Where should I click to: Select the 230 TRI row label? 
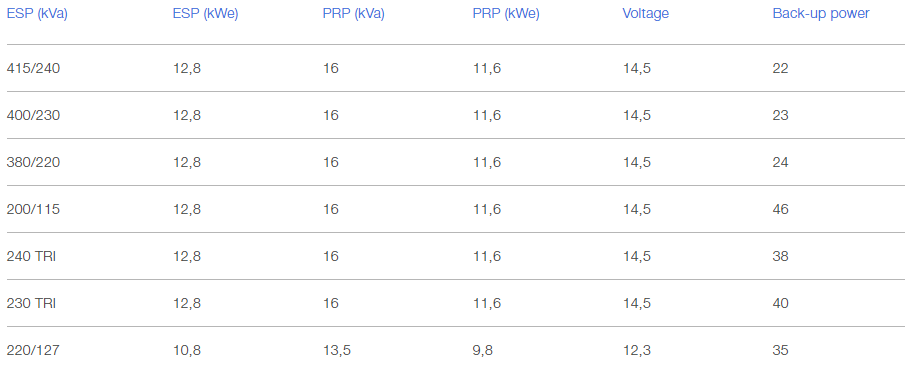pyautogui.click(x=31, y=303)
